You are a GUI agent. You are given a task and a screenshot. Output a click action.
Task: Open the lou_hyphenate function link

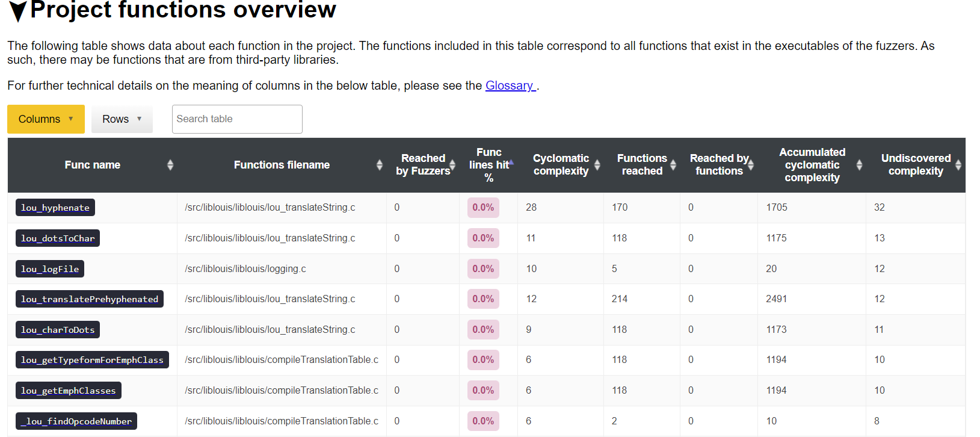pos(55,208)
